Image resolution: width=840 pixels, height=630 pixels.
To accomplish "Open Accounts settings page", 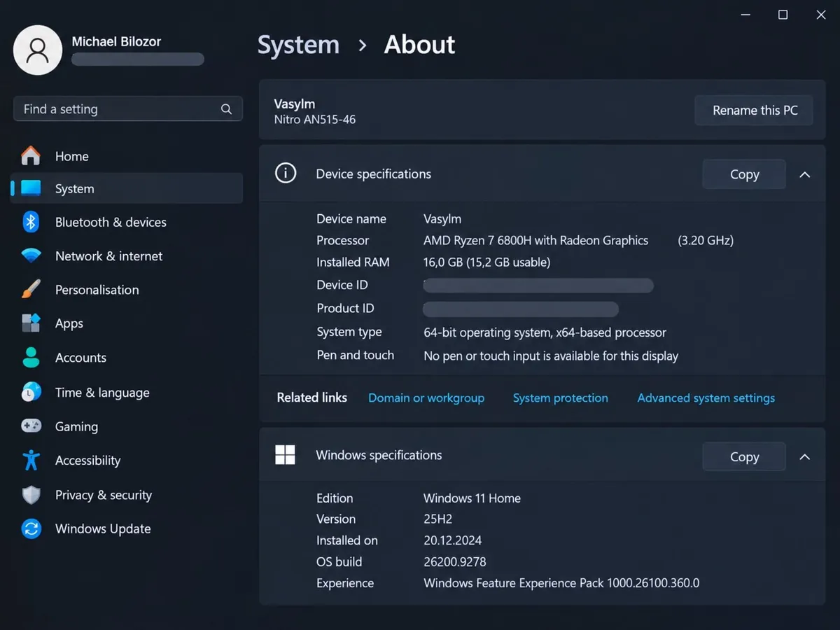I will (x=127, y=357).
